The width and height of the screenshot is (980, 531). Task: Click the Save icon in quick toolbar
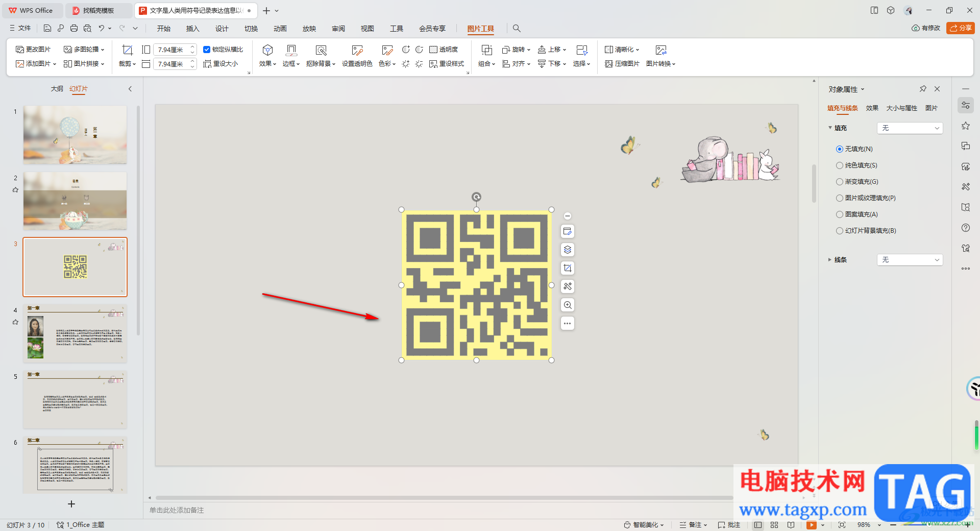tap(47, 29)
